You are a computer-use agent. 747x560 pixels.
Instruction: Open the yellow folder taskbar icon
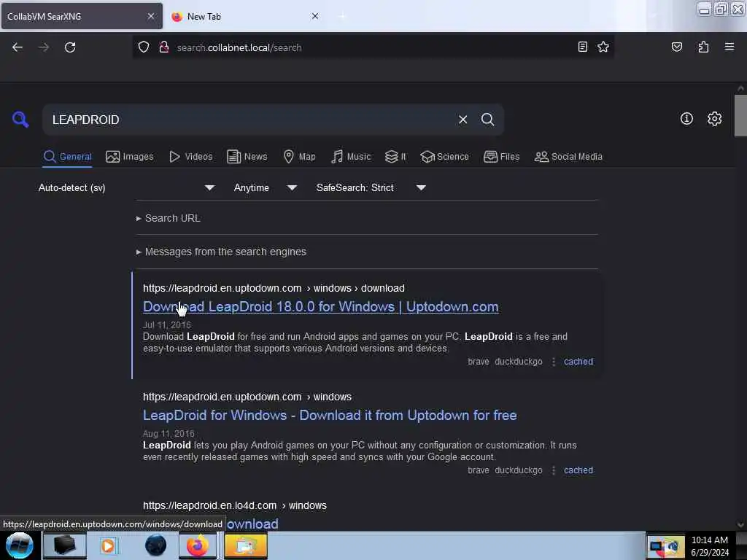click(245, 545)
